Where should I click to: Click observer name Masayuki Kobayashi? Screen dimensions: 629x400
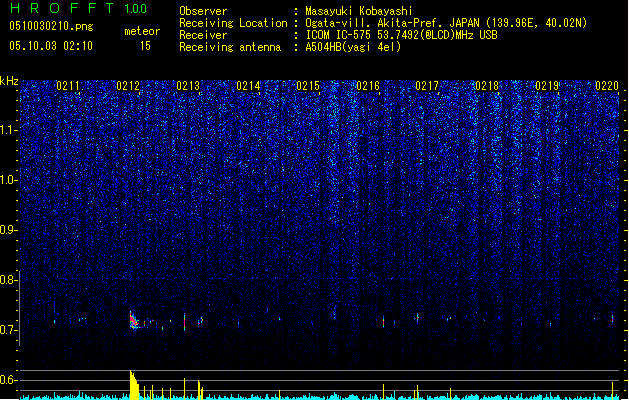point(359,11)
